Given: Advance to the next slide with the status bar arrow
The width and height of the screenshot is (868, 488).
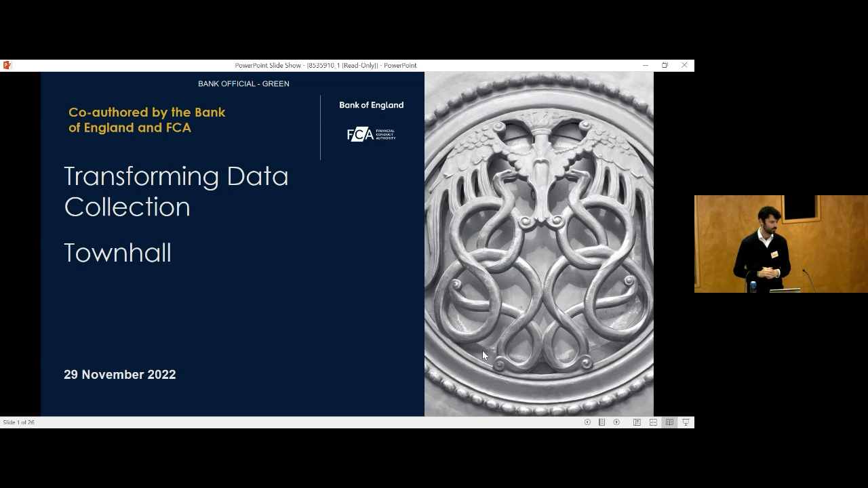Looking at the screenshot, I should [616, 422].
